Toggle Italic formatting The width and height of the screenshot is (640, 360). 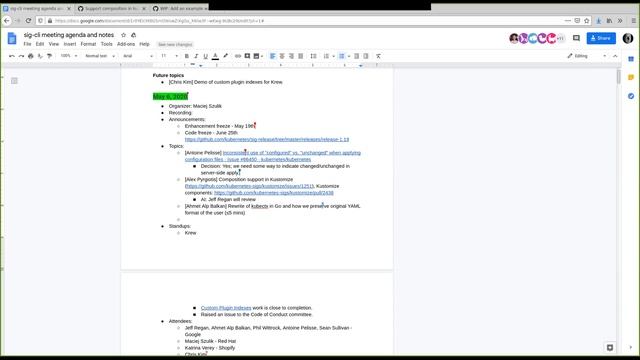point(196,56)
